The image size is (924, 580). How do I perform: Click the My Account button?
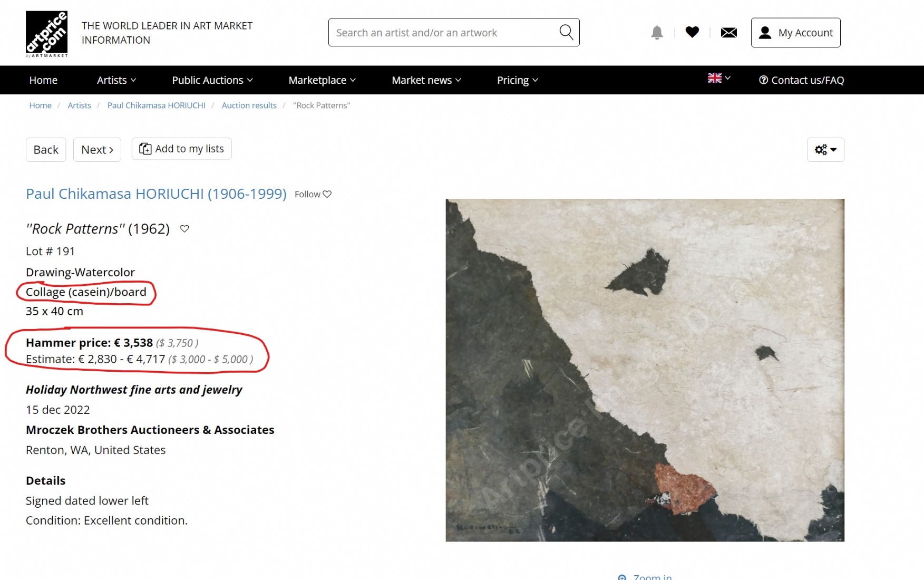pyautogui.click(x=795, y=33)
